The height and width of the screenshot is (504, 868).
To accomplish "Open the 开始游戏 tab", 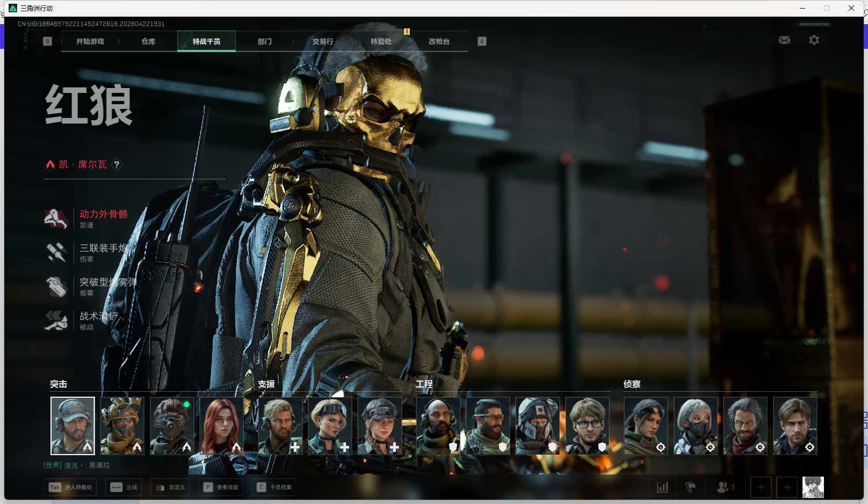I will click(x=90, y=41).
